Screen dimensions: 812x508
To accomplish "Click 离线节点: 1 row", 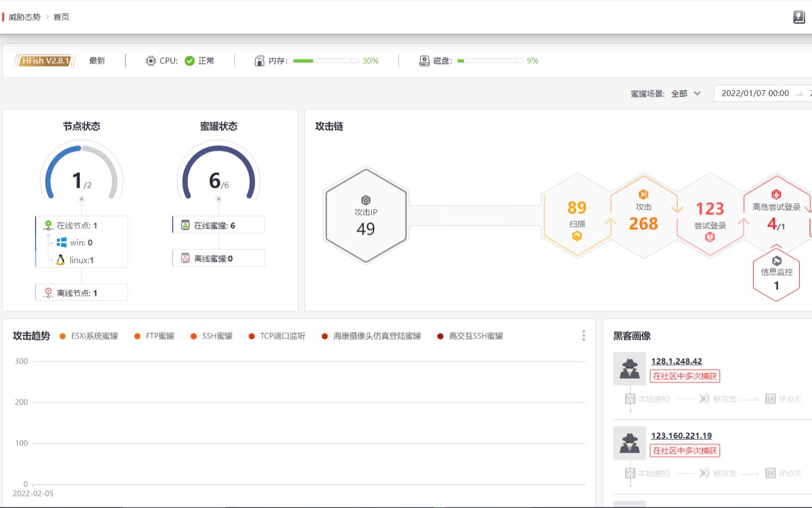I will click(81, 293).
